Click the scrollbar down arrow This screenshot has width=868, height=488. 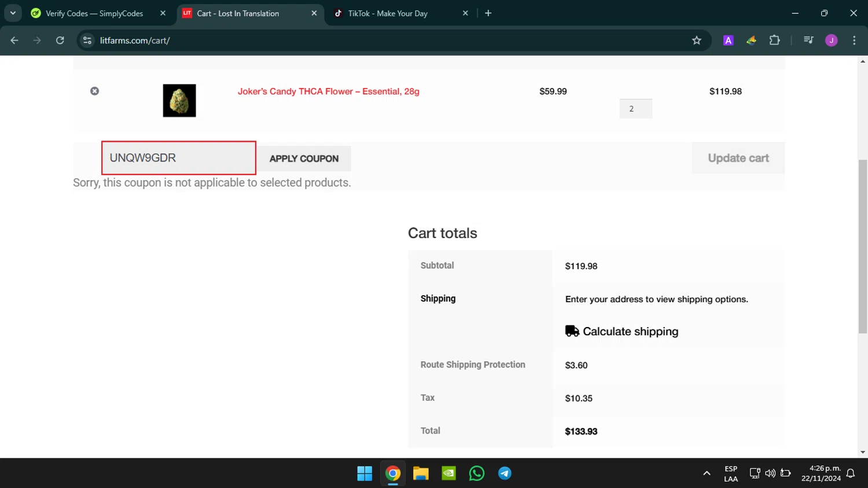point(863,453)
